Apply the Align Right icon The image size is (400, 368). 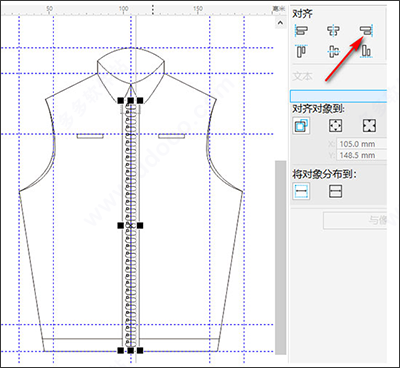(x=366, y=31)
